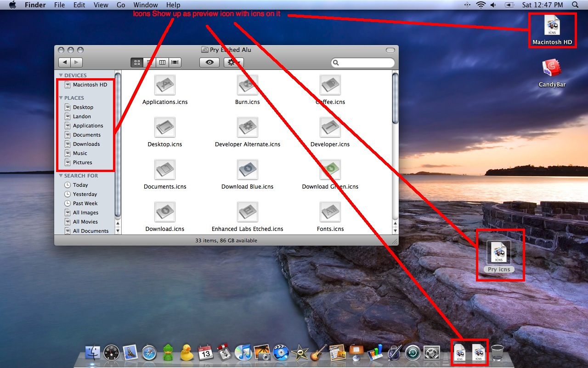The image size is (588, 368).
Task: Open the Quick Look eye button
Action: click(x=209, y=63)
